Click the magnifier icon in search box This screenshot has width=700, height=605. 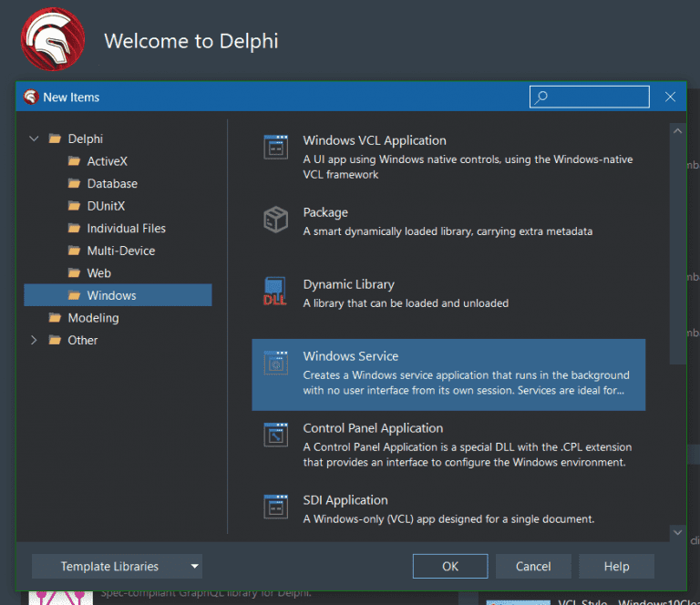click(x=541, y=97)
